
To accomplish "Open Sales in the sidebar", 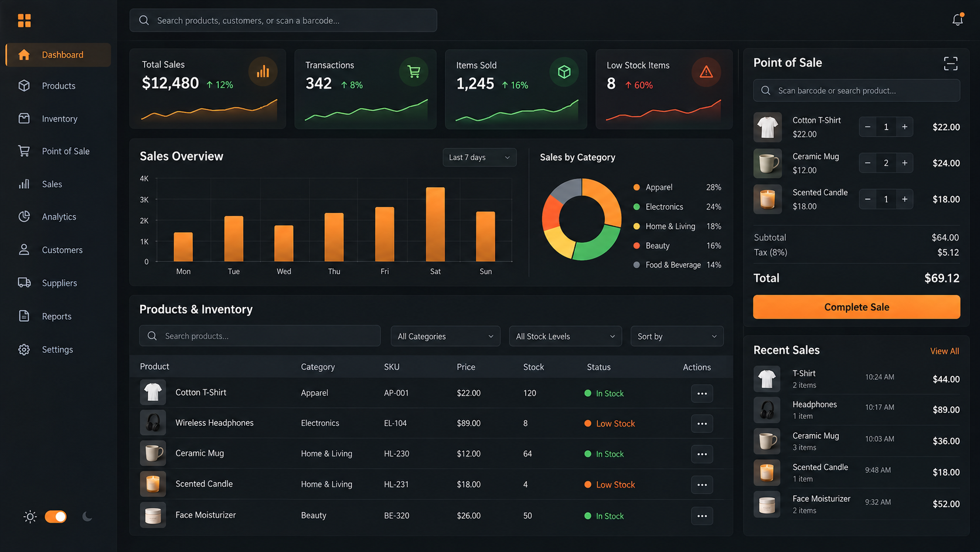I will coord(58,184).
